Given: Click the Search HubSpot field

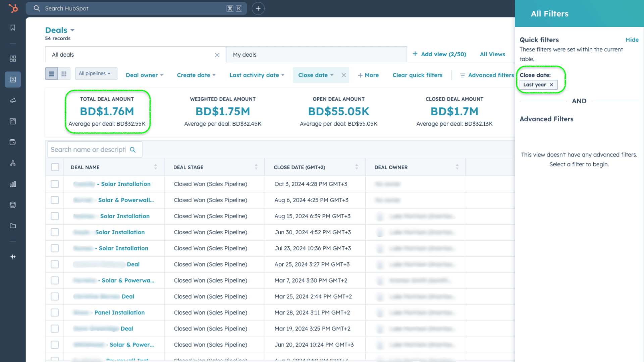Looking at the screenshot, I should [136, 8].
